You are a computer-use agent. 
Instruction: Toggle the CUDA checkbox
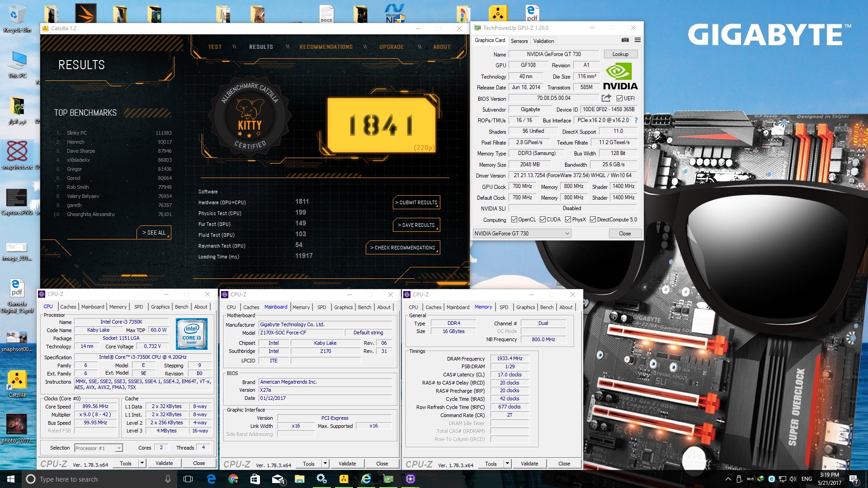[x=542, y=220]
